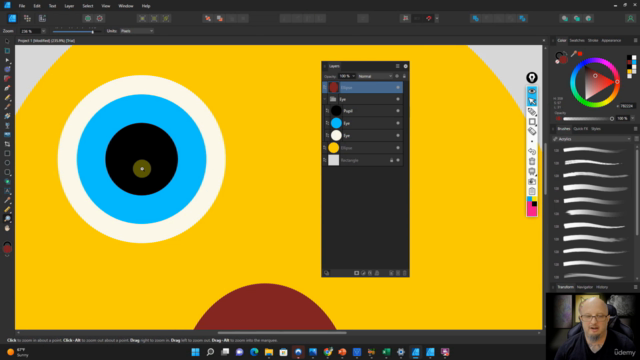
Task: Select the Zoom tool
Action: click(x=7, y=219)
